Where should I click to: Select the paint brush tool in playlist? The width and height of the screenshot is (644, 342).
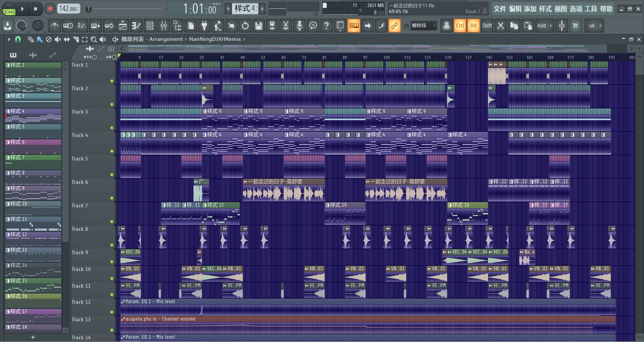(40, 40)
